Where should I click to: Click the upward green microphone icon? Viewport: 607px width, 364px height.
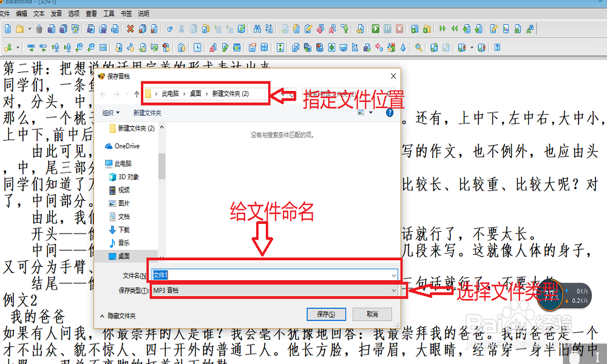click(x=55, y=47)
